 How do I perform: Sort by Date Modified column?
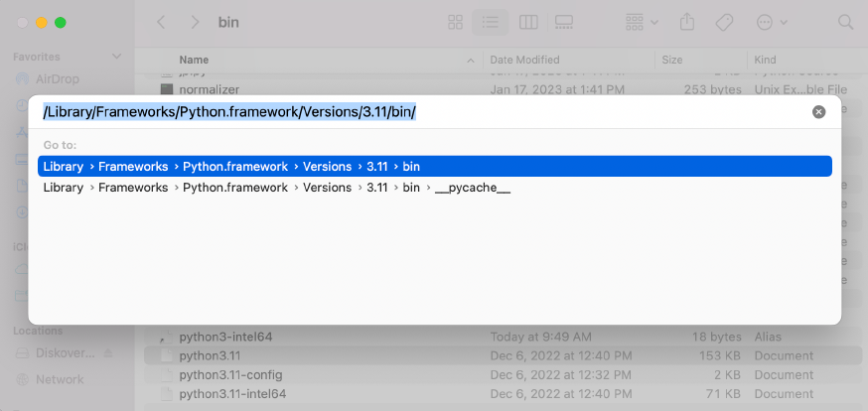pos(524,60)
